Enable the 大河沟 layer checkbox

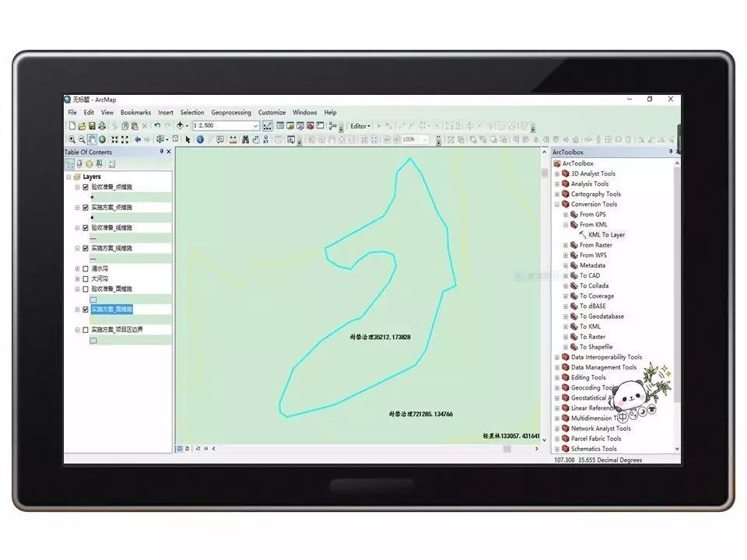coord(86,278)
